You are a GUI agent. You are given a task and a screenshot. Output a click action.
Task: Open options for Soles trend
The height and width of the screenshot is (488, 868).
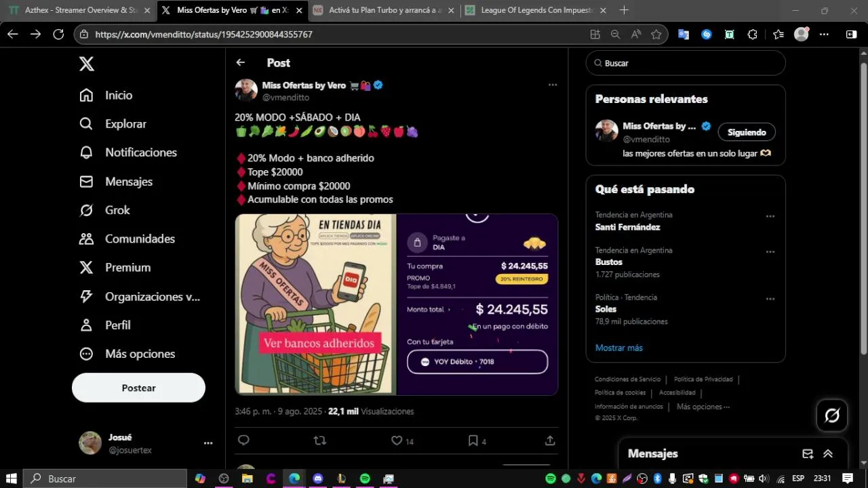coord(770,299)
